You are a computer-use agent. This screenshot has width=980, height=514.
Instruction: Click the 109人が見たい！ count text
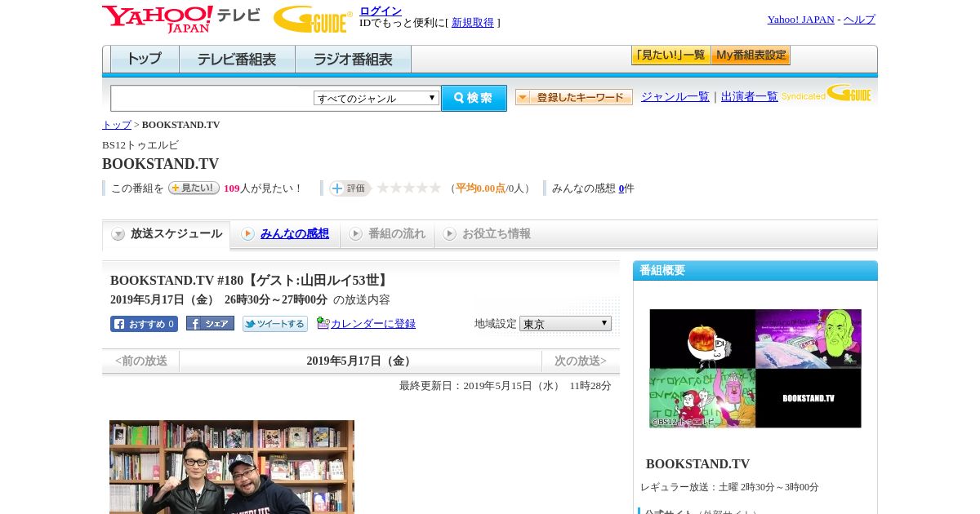coord(262,188)
